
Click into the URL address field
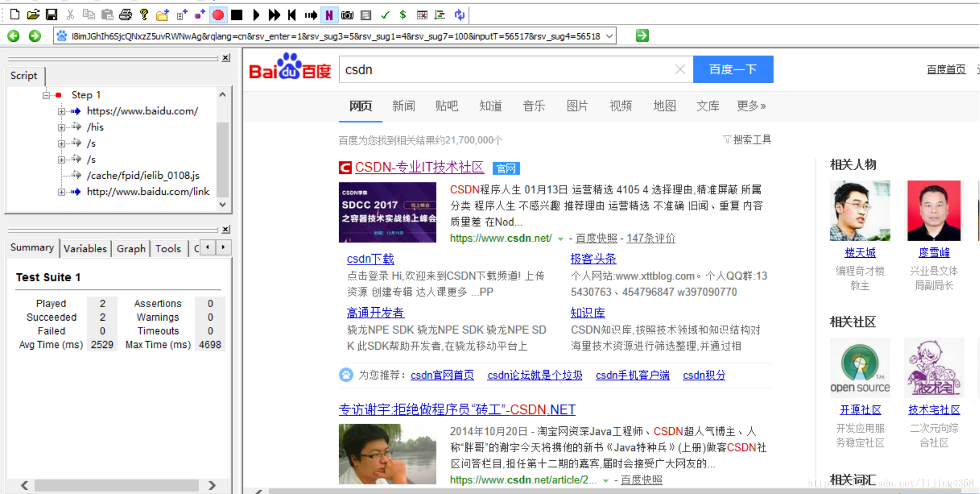(335, 36)
